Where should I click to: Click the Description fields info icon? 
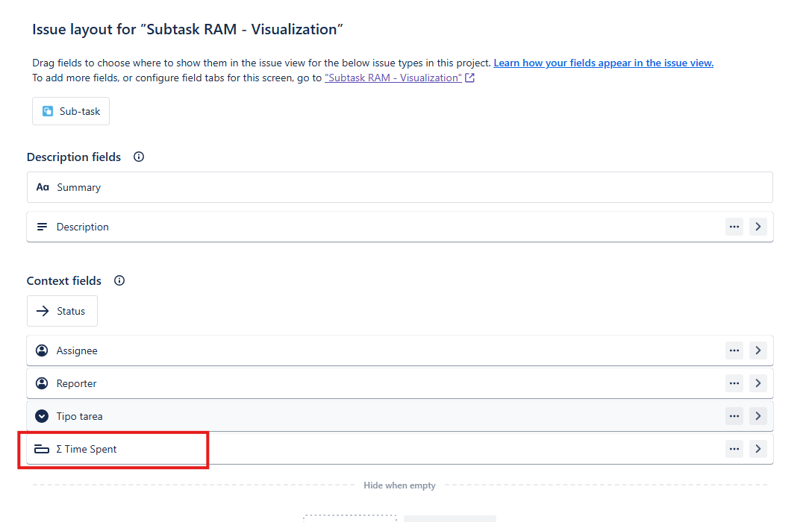coord(139,157)
